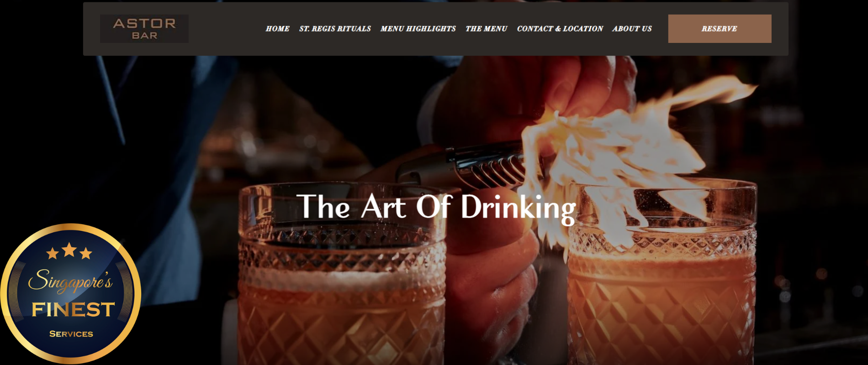Click the Singapore's script text on badge
The image size is (868, 365).
pos(70,280)
